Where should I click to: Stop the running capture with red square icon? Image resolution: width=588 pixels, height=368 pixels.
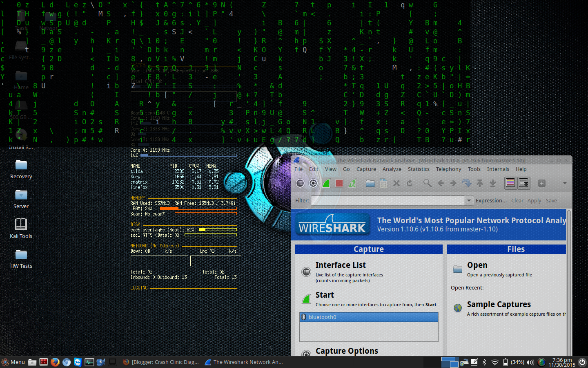339,183
